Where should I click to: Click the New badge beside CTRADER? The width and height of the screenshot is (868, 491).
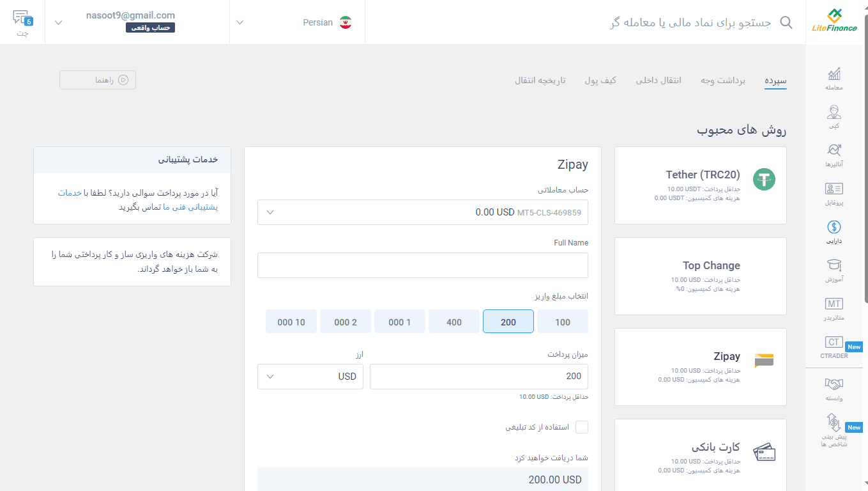click(854, 347)
